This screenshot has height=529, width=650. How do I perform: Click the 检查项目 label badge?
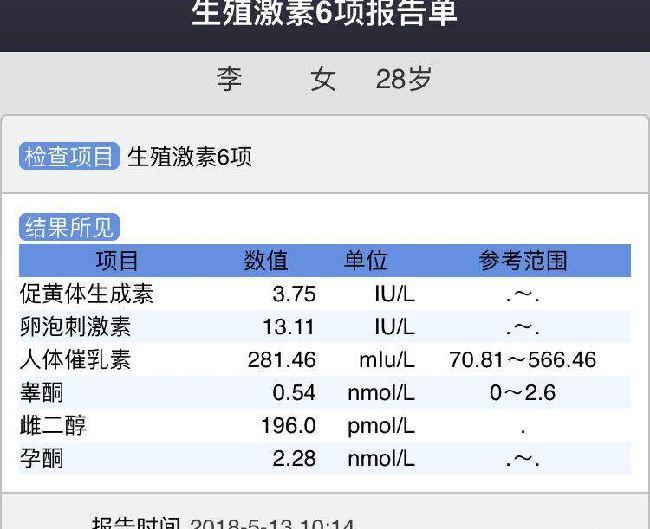[x=68, y=157]
